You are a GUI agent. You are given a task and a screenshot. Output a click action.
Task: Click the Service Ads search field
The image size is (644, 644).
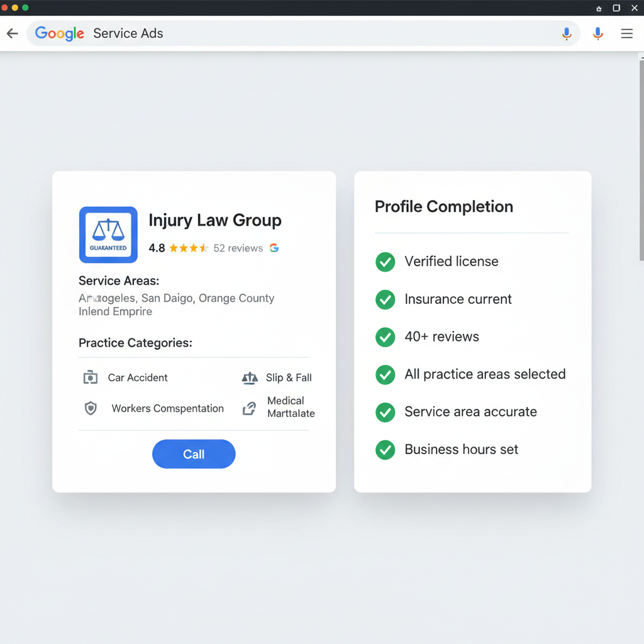click(303, 33)
